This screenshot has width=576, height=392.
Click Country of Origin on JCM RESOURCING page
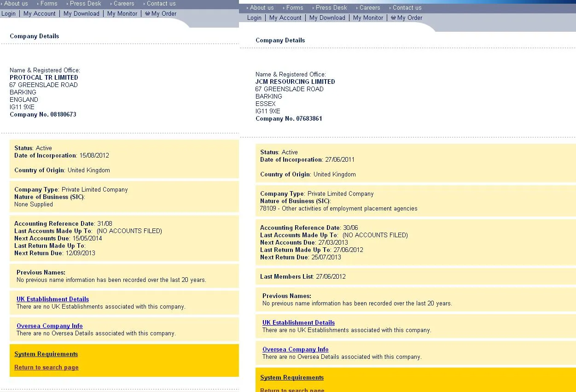coord(308,175)
